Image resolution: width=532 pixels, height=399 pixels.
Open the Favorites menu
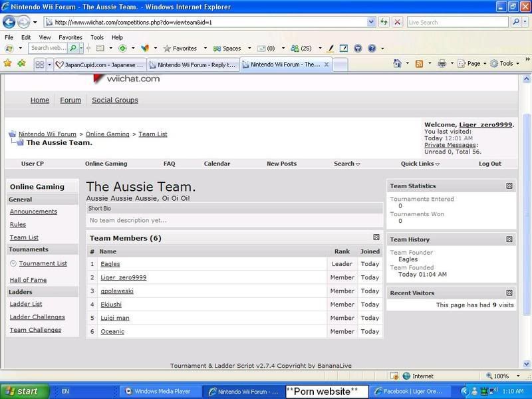click(x=70, y=37)
